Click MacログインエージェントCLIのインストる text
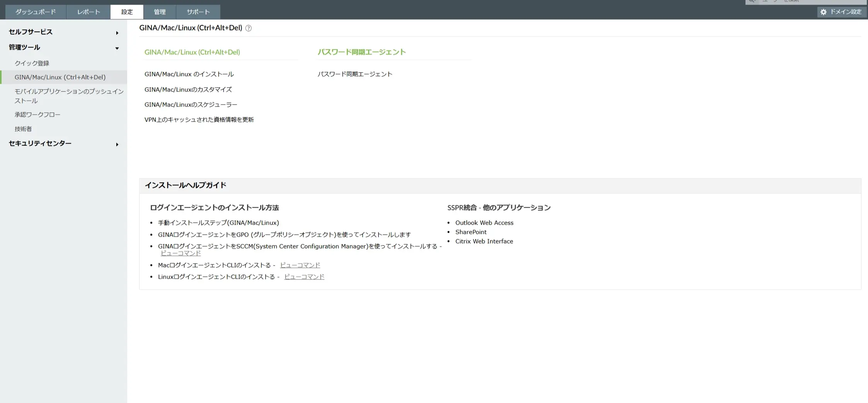Image resolution: width=868 pixels, height=403 pixels. tap(214, 265)
